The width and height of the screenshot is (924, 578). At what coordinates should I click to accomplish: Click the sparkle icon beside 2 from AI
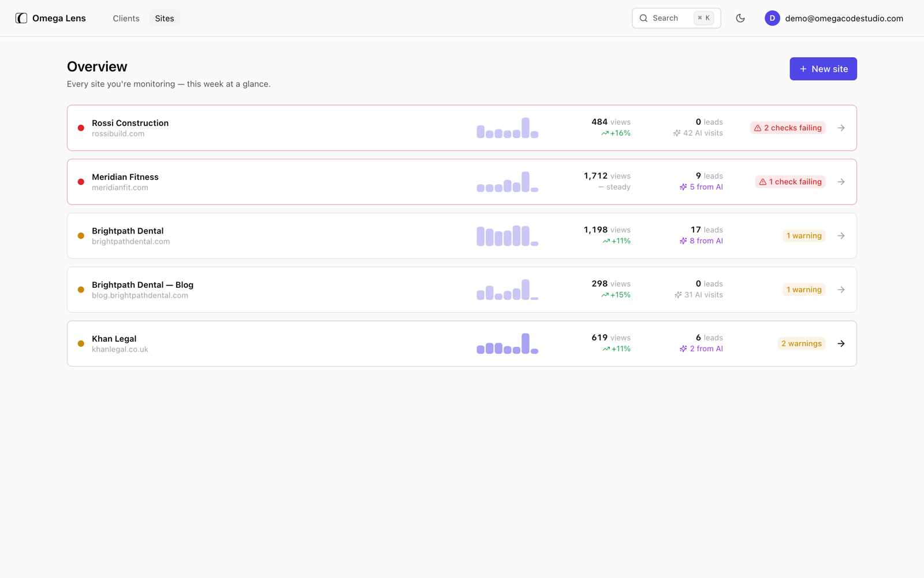(x=683, y=349)
